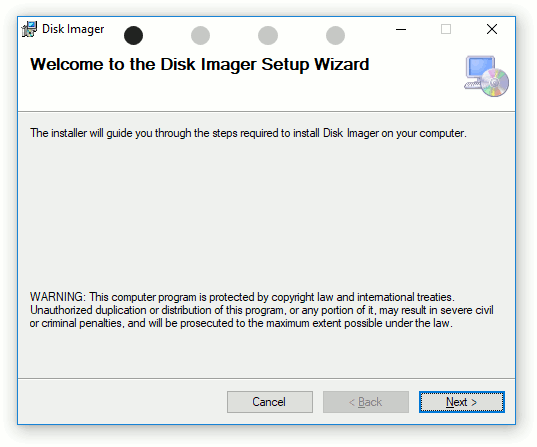Image resolution: width=537 pixels, height=447 pixels.
Task: Click the Disk Imager installer icon in title bar
Action: point(29,29)
